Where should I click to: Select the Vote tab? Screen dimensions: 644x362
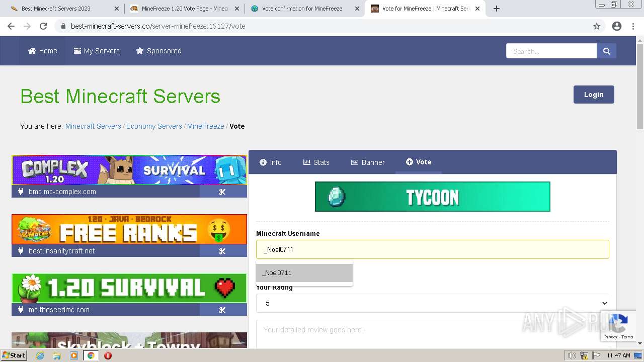click(x=419, y=162)
